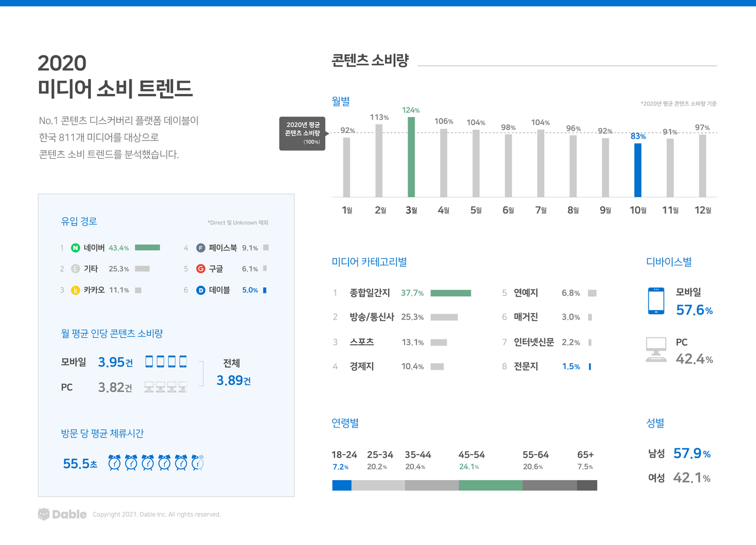Click the blue 18-24 age segment bar
The image size is (756, 545).
341,485
